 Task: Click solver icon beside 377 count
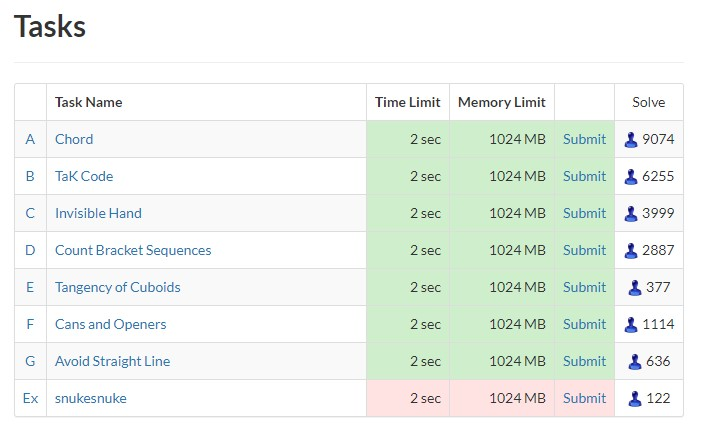(x=635, y=288)
